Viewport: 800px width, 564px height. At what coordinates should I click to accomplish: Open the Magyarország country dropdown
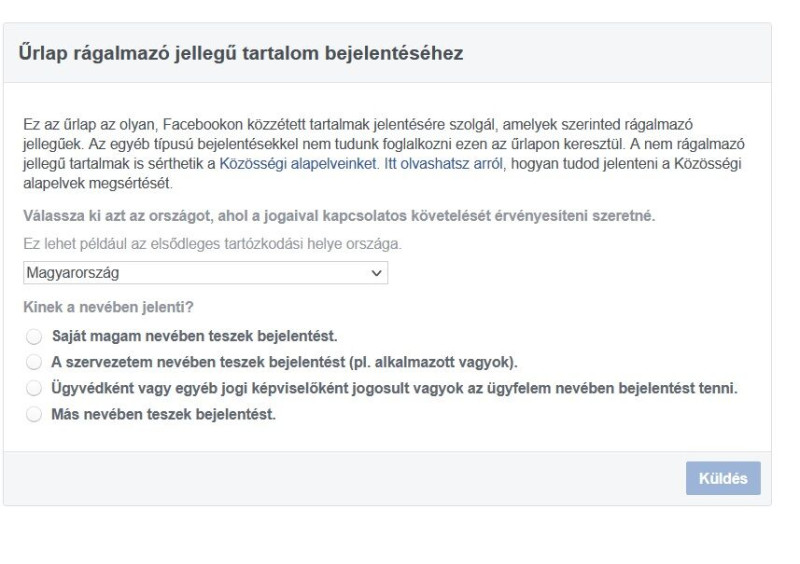tap(206, 273)
